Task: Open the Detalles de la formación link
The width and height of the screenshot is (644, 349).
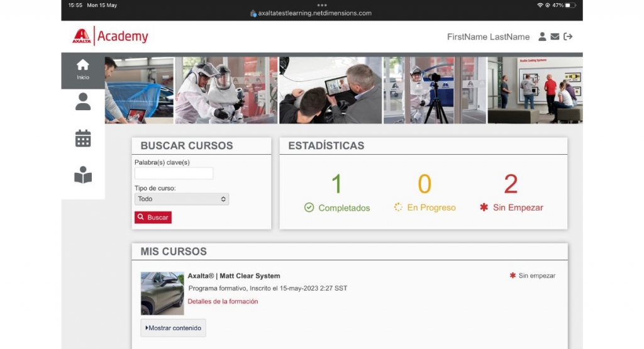Action: click(223, 301)
